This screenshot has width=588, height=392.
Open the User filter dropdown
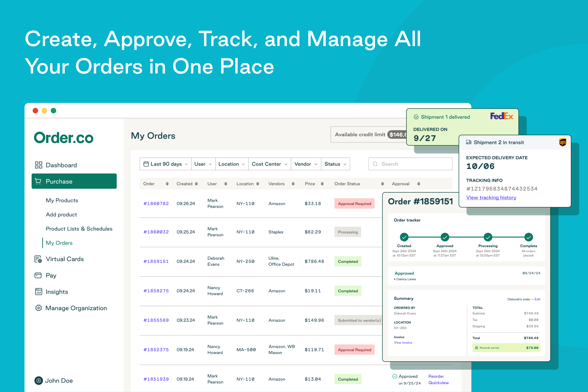tap(203, 164)
